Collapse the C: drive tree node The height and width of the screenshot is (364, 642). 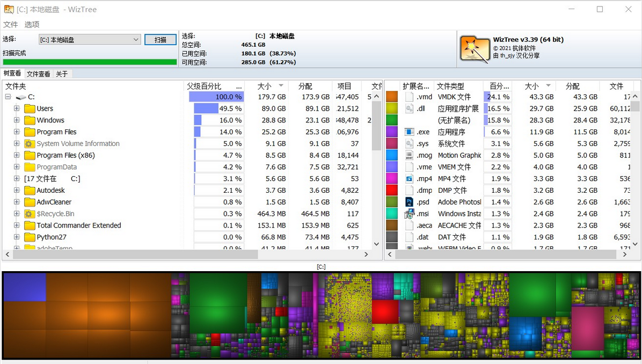[8, 97]
